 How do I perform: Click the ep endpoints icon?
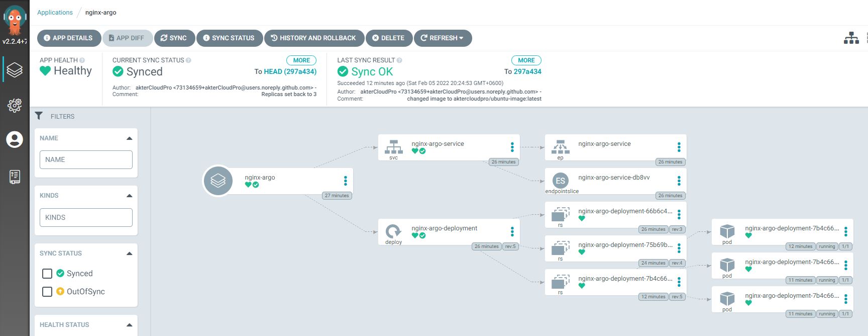(x=560, y=146)
